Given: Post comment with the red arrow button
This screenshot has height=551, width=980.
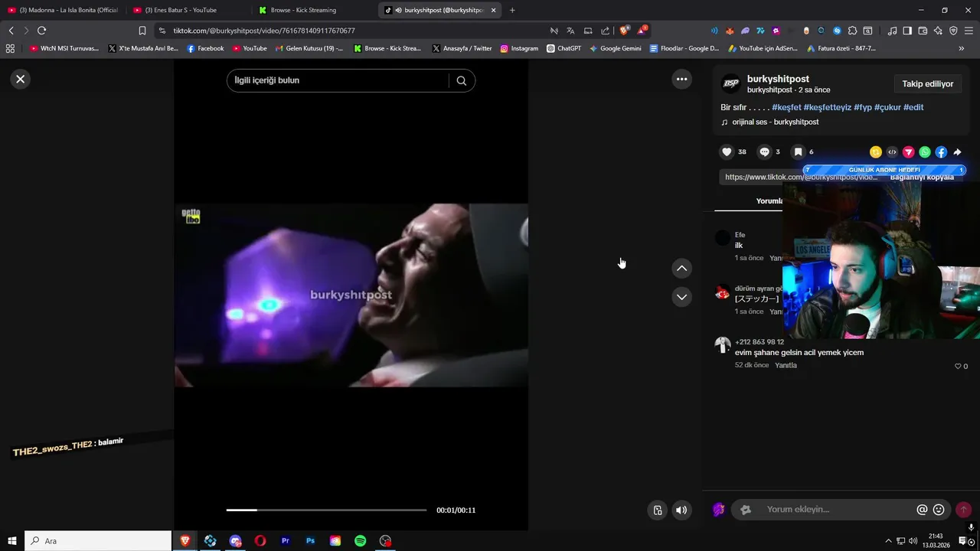Looking at the screenshot, I should click(x=963, y=510).
